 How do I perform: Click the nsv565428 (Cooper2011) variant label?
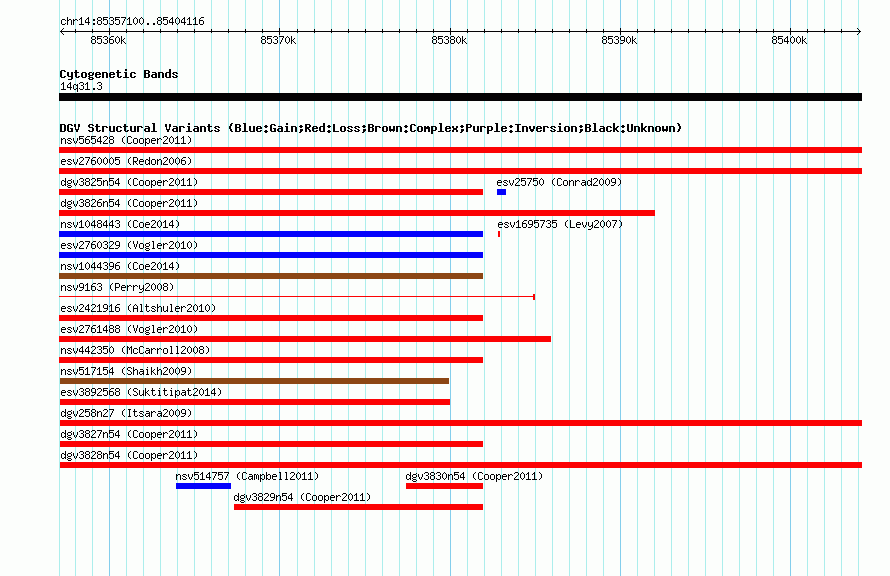[126, 140]
